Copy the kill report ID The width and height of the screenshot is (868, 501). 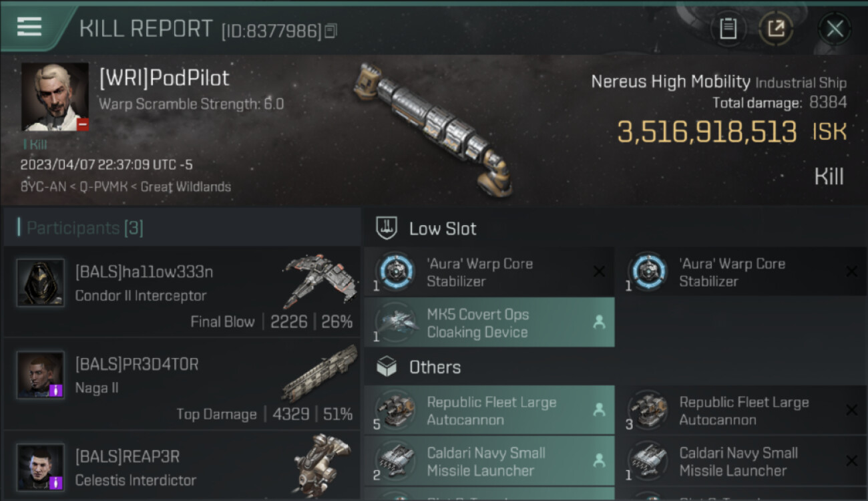click(x=331, y=31)
